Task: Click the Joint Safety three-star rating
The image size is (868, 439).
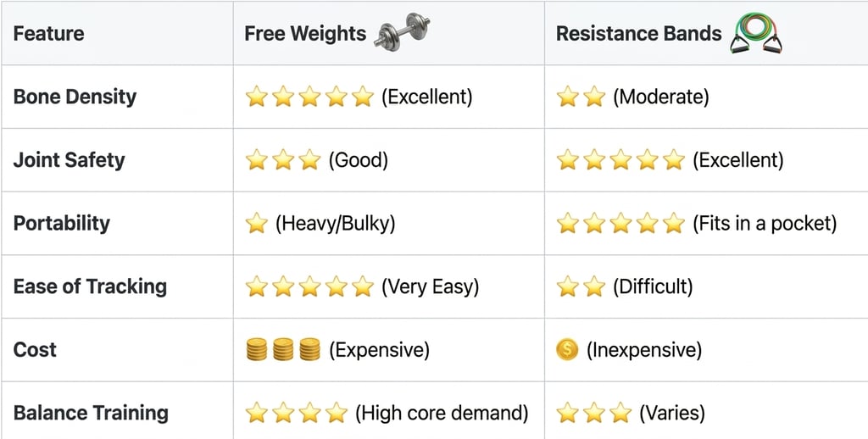Action: [282, 160]
